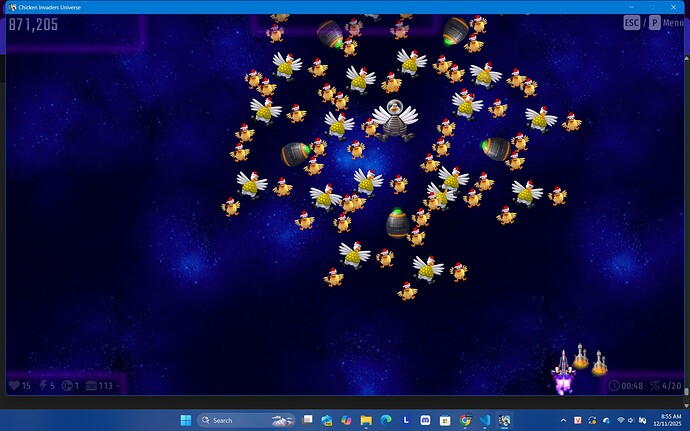Open the blue L app on the taskbar
This screenshot has height=431, width=690.
tap(406, 420)
